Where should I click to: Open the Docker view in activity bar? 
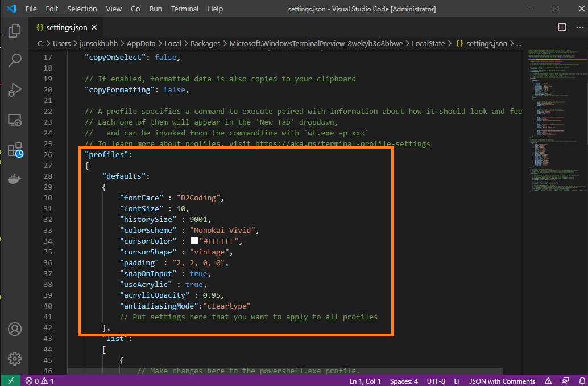pos(15,179)
